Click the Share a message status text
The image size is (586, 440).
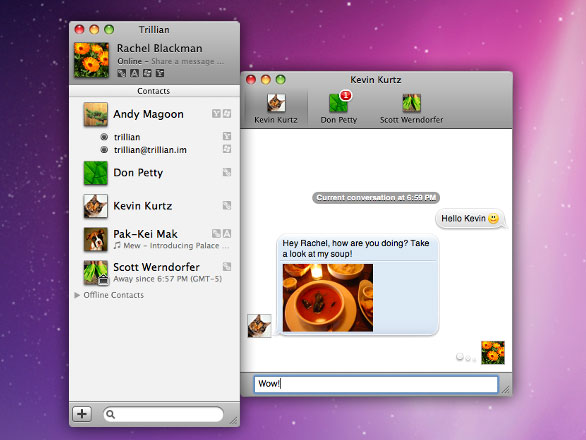coord(188,61)
